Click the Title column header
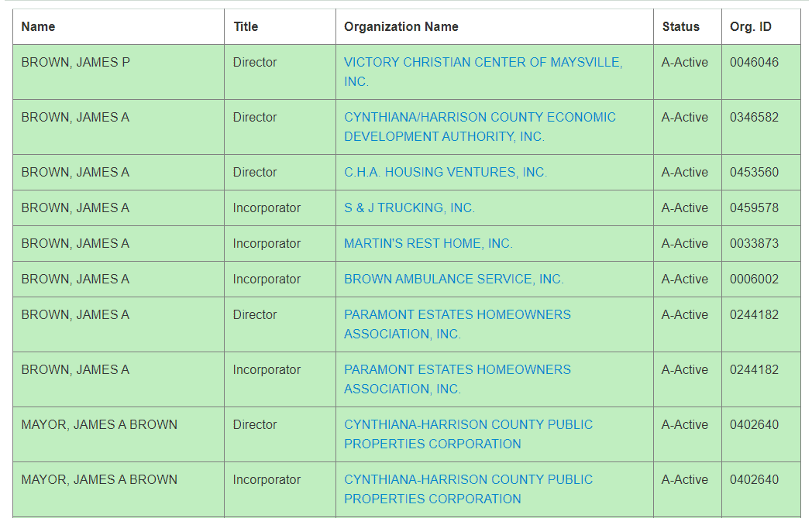 point(246,26)
